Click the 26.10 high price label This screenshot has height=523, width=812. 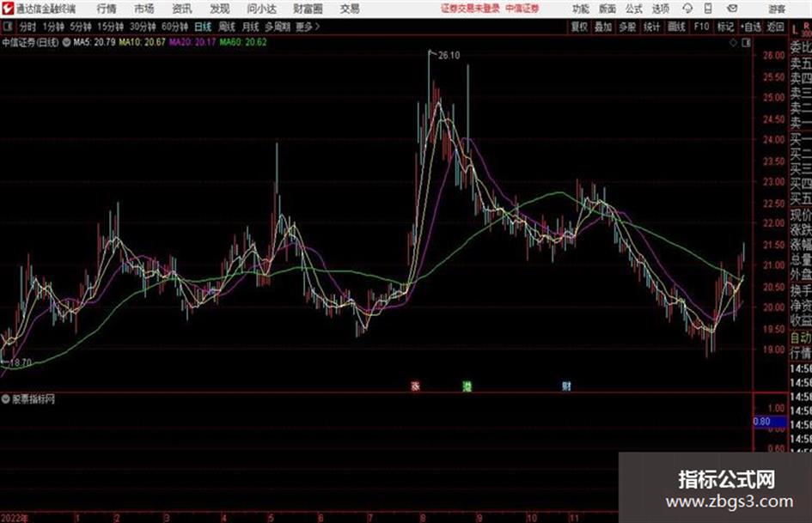[x=449, y=55]
